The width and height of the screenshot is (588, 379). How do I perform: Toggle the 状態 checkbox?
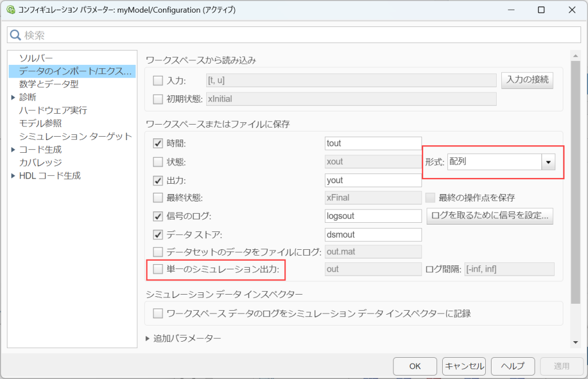click(x=158, y=162)
